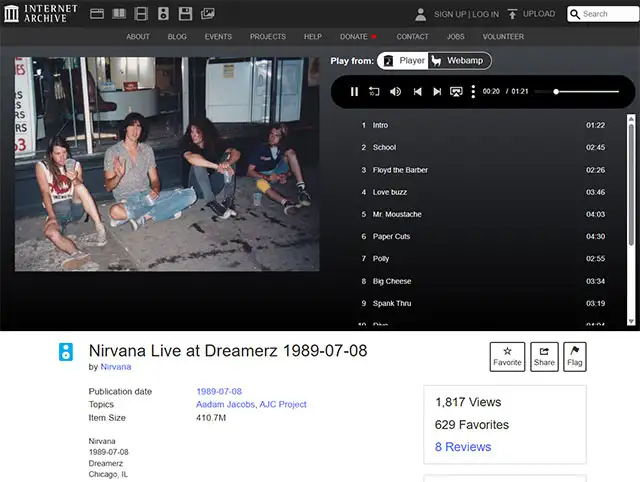This screenshot has width=640, height=482.
Task: Play track 7 Polly
Action: click(x=482, y=259)
